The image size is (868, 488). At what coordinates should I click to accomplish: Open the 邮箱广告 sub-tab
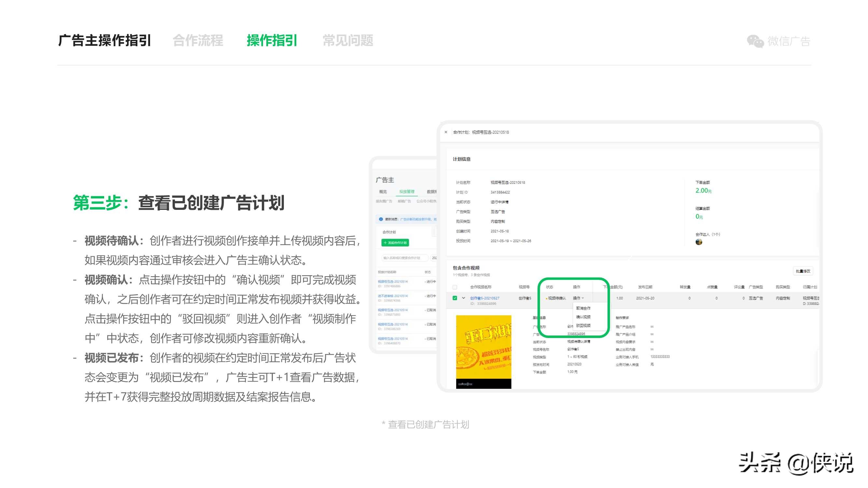click(404, 201)
